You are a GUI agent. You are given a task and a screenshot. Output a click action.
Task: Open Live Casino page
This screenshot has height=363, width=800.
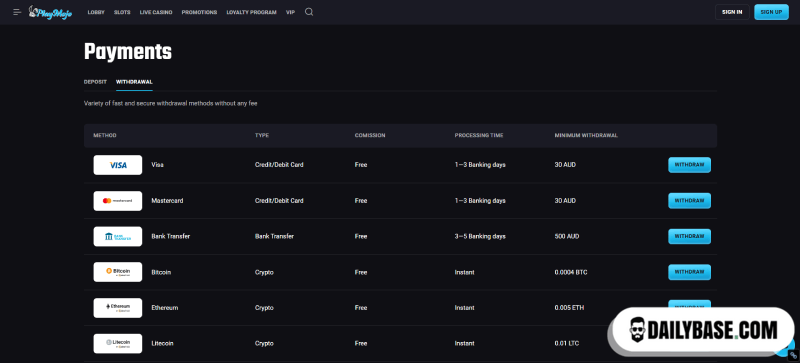tap(156, 12)
